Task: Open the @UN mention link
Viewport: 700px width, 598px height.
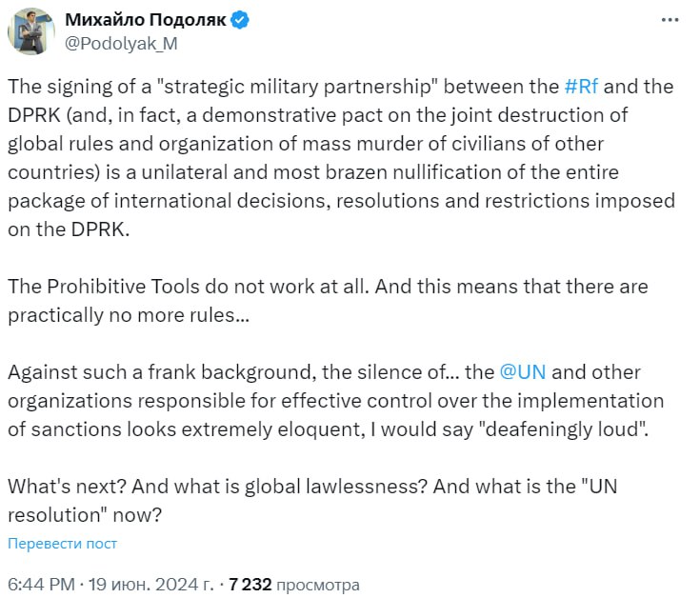Action: click(x=522, y=373)
